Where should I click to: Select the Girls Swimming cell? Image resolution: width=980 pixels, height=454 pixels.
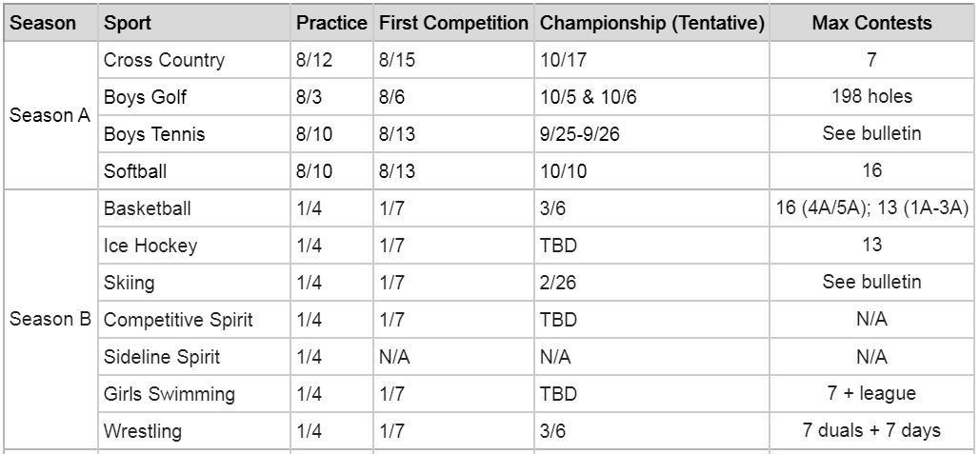169,394
